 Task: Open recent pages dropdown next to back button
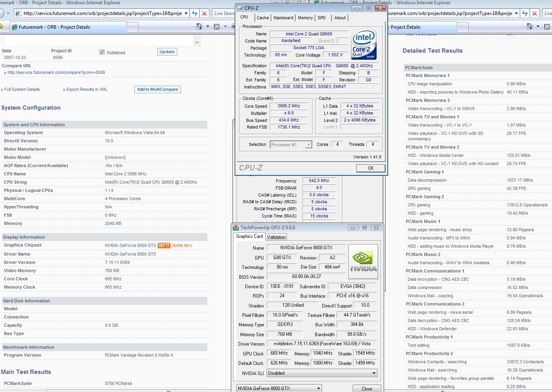(x=7, y=13)
